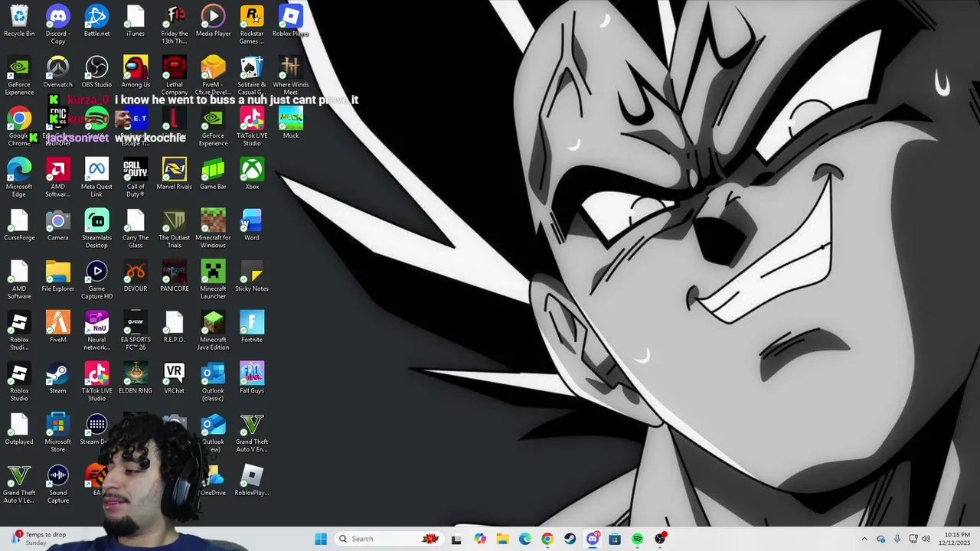Open the DEVOUR desktop icon
The width and height of the screenshot is (980, 551).
tap(136, 277)
